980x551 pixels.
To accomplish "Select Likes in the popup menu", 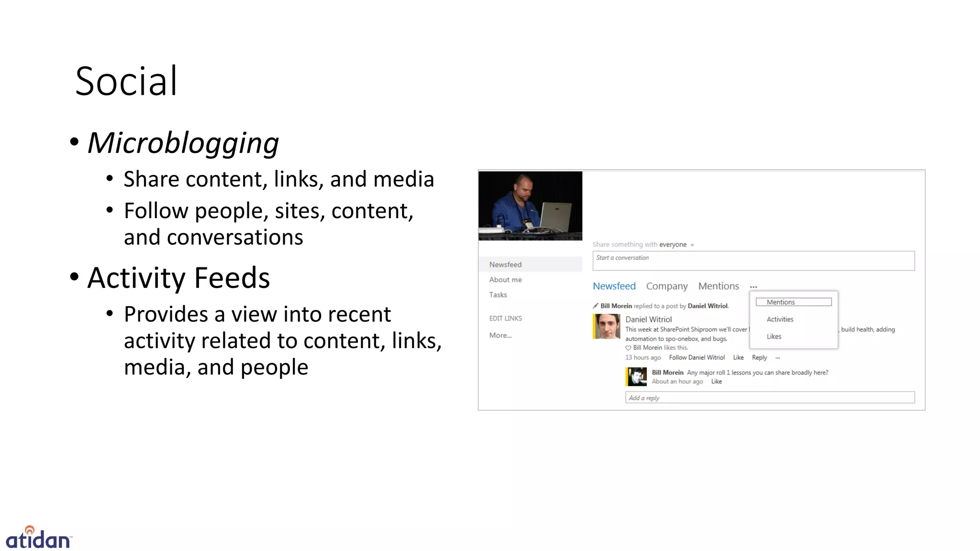I will (x=774, y=336).
